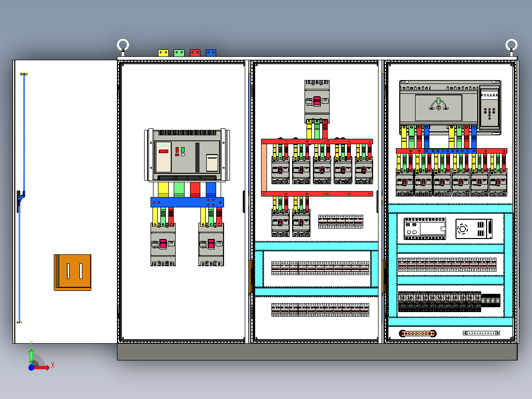This screenshot has width=532, height=399.
Task: Select the PLC module in right compartment
Action: (425, 229)
